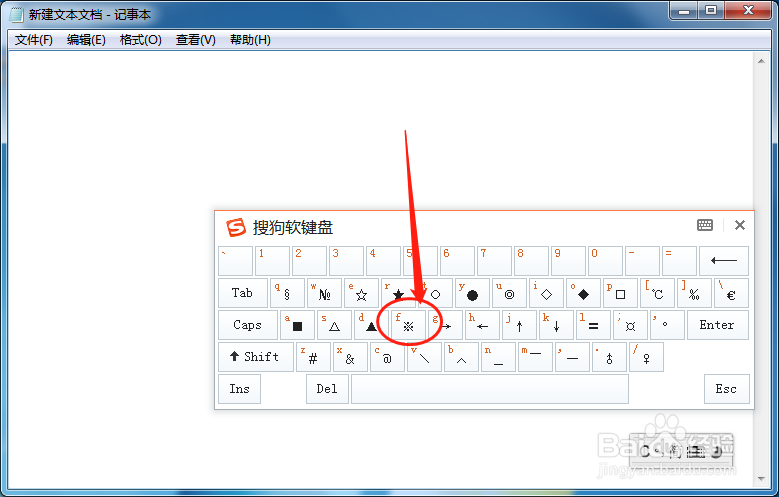Tap the Del key on soft keyboard
The width and height of the screenshot is (779, 497).
[x=327, y=389]
